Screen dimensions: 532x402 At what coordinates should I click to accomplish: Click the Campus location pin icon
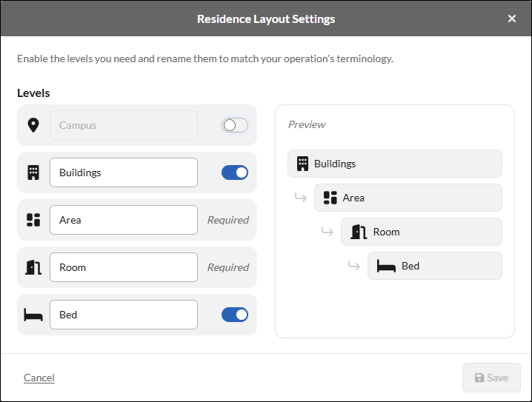(x=33, y=125)
